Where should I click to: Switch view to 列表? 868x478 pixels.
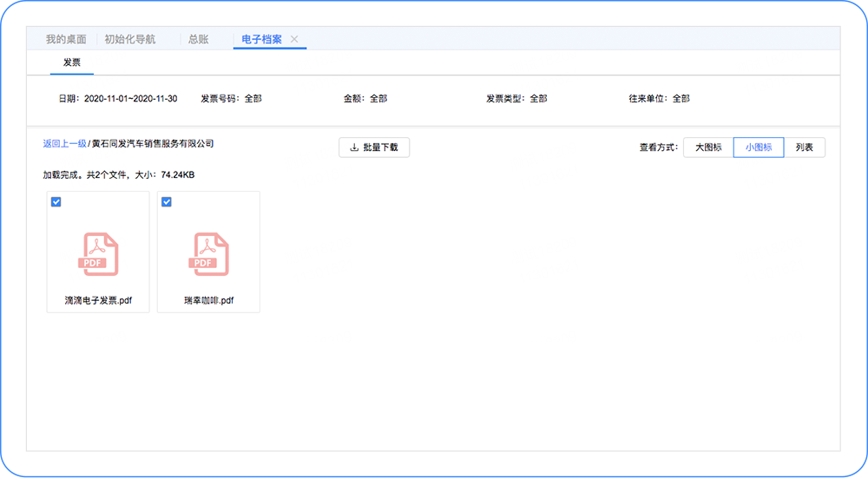click(805, 147)
